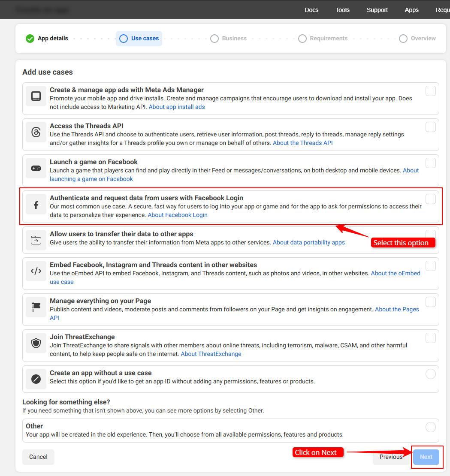Screen dimensions: 450x476
Task: Select the Other radio button
Action: click(x=430, y=427)
